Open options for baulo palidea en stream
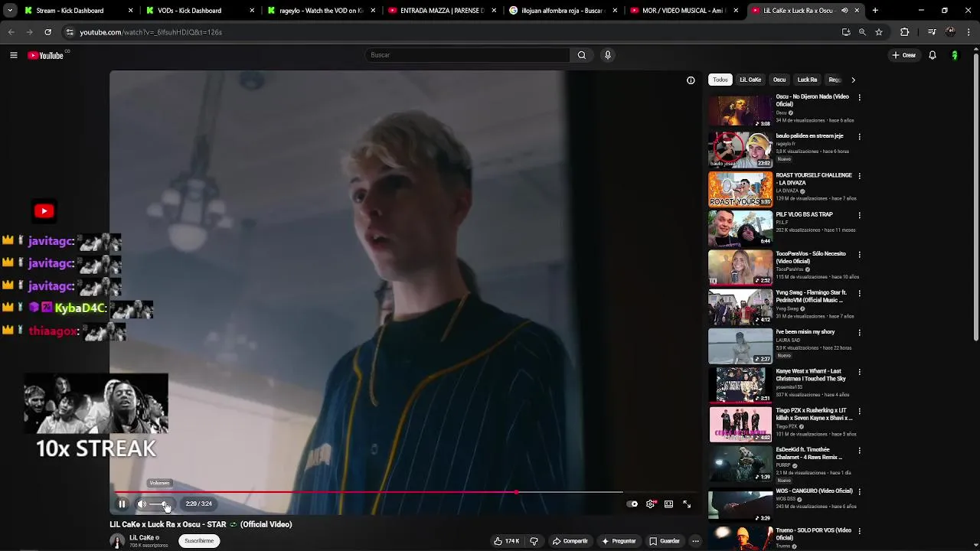The height and width of the screenshot is (551, 980). click(859, 136)
